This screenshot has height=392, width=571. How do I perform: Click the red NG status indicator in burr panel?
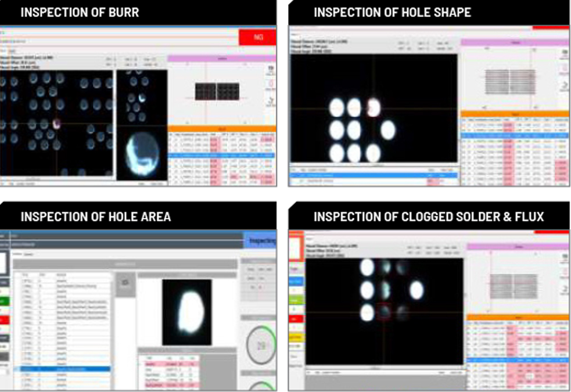[x=257, y=37]
